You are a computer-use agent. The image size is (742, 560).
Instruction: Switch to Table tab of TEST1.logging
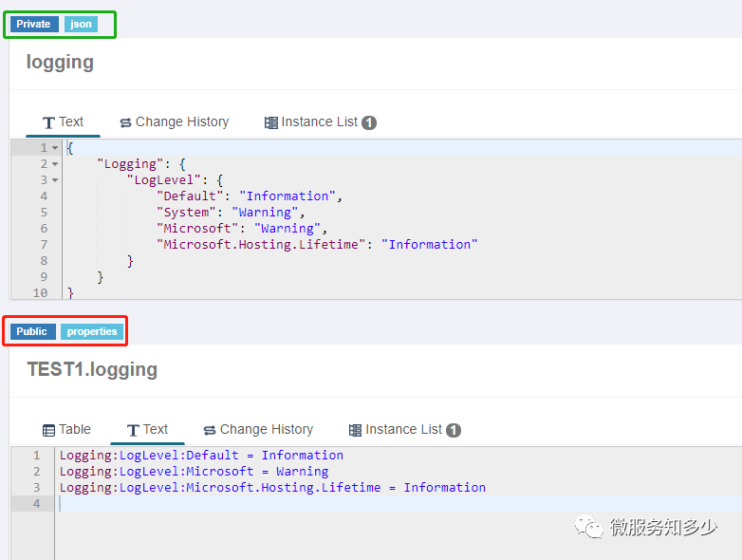coord(66,429)
